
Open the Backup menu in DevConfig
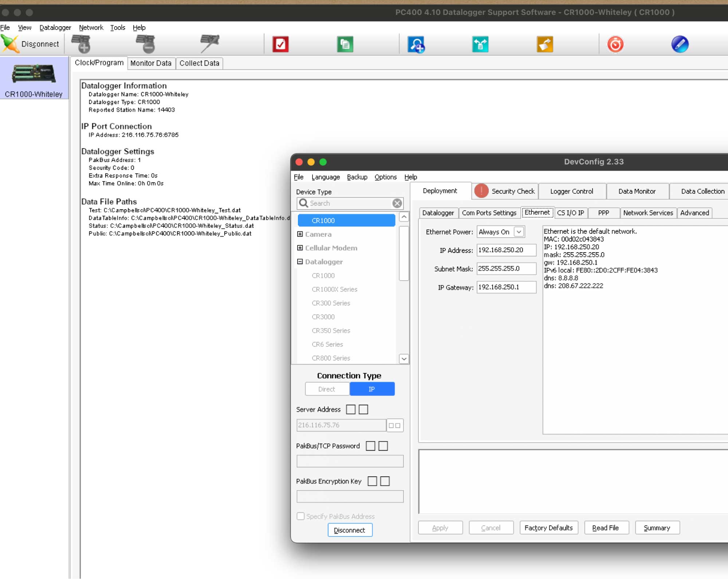[357, 177]
